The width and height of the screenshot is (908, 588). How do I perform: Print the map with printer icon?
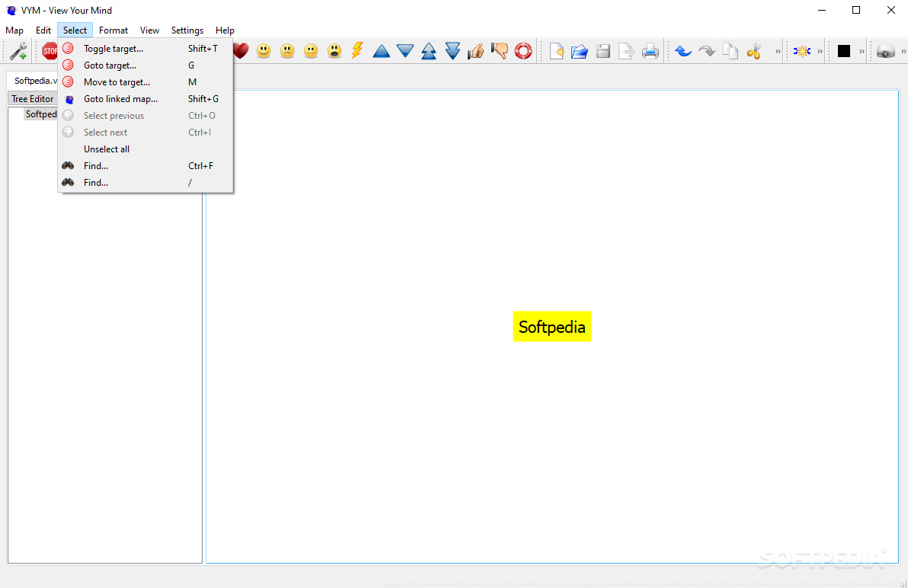click(651, 51)
